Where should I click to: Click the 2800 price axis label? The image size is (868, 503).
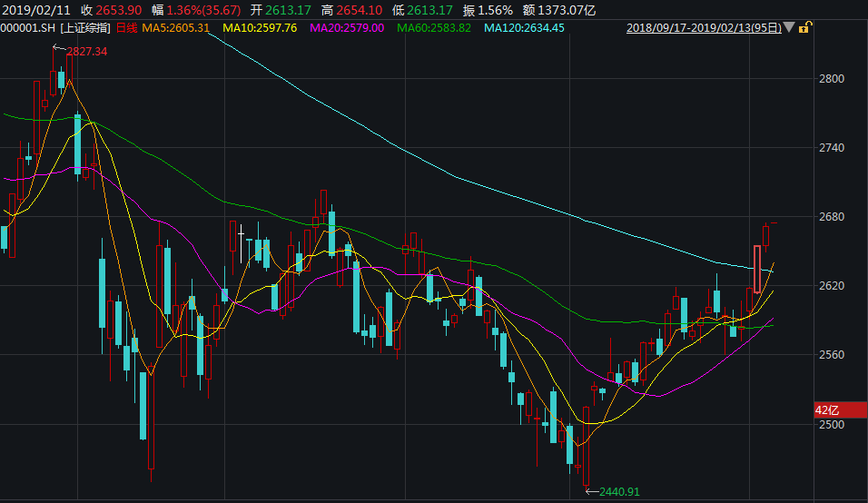point(833,78)
